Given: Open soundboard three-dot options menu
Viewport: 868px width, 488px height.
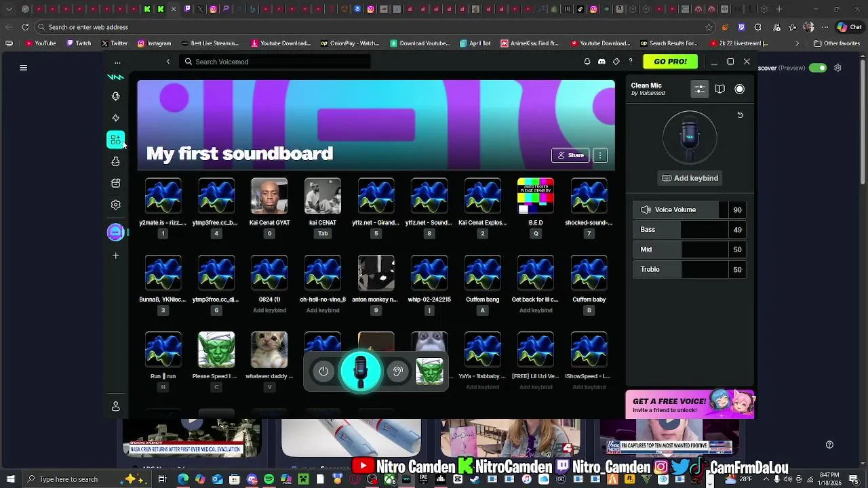Looking at the screenshot, I should (600, 155).
